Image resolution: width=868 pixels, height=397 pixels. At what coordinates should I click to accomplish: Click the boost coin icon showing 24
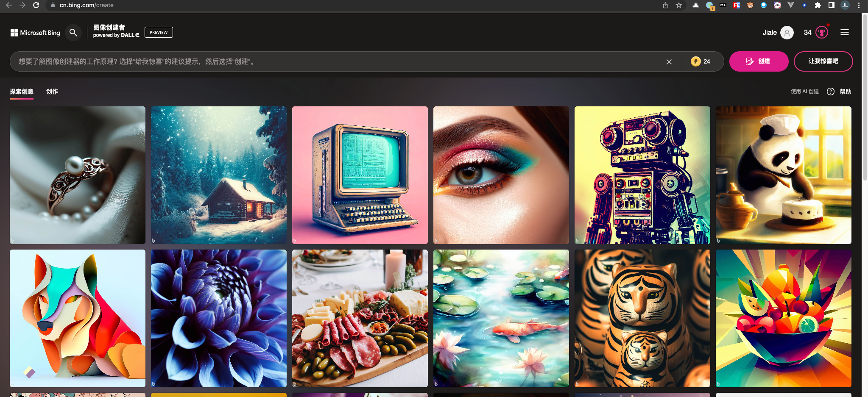click(696, 61)
